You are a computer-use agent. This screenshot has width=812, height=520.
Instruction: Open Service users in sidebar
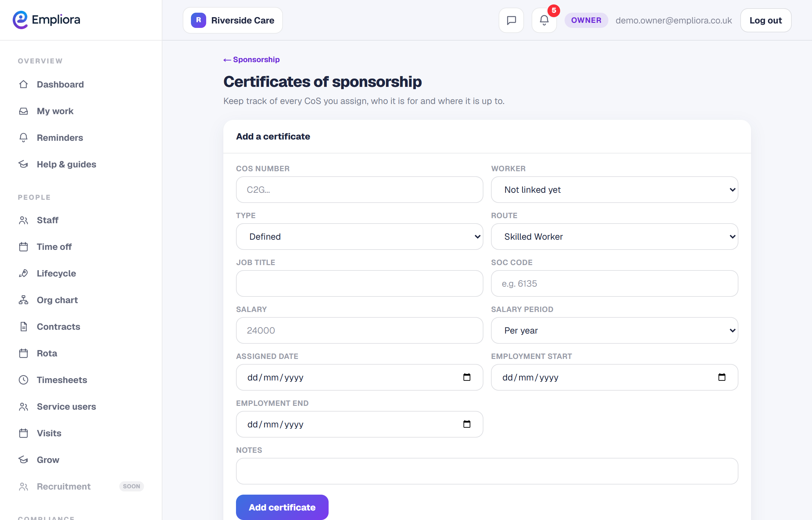pos(66,406)
